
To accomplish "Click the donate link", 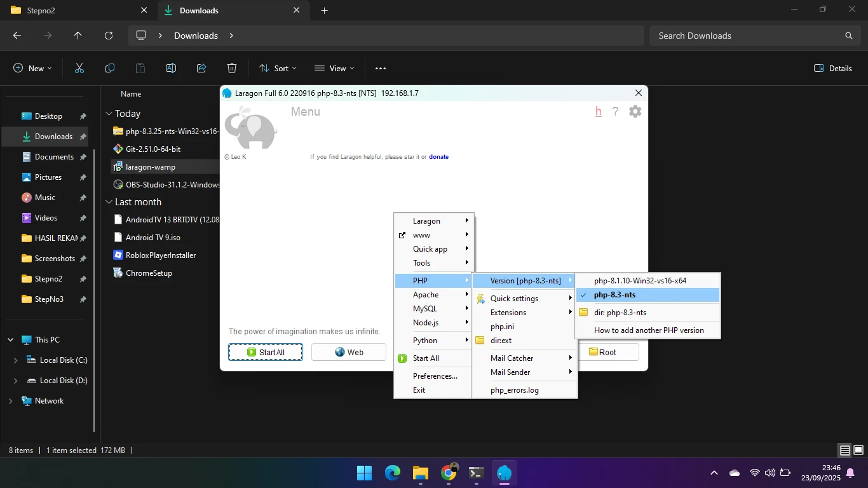I will 438,157.
